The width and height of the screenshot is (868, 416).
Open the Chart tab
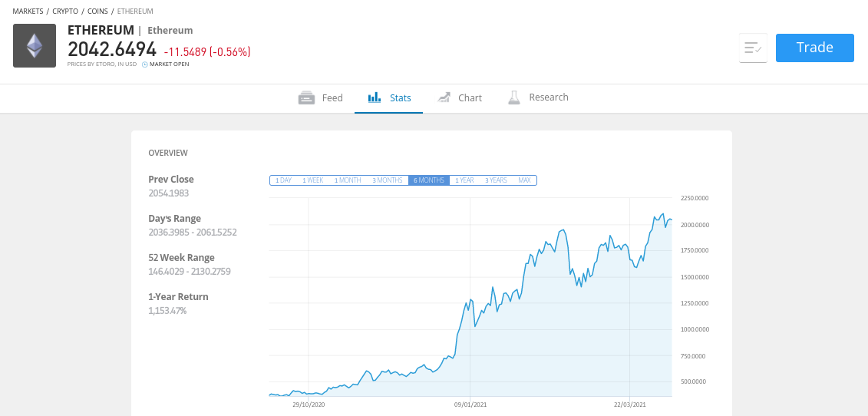coord(459,97)
